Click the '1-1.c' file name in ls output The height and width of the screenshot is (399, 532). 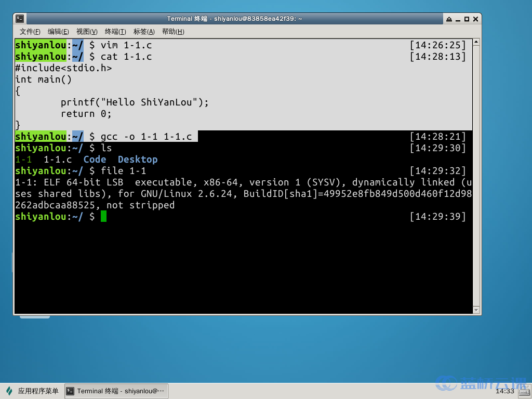(58, 159)
